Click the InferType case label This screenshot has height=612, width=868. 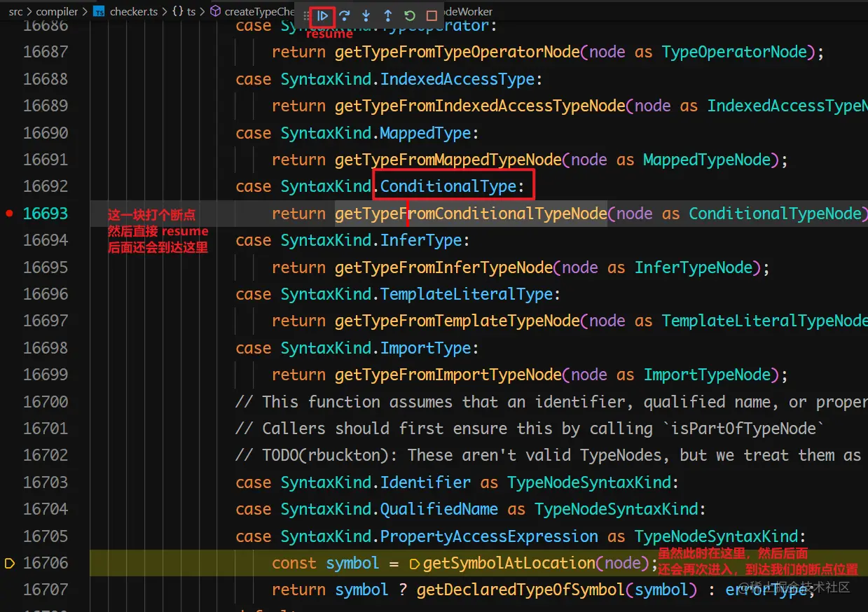point(421,240)
